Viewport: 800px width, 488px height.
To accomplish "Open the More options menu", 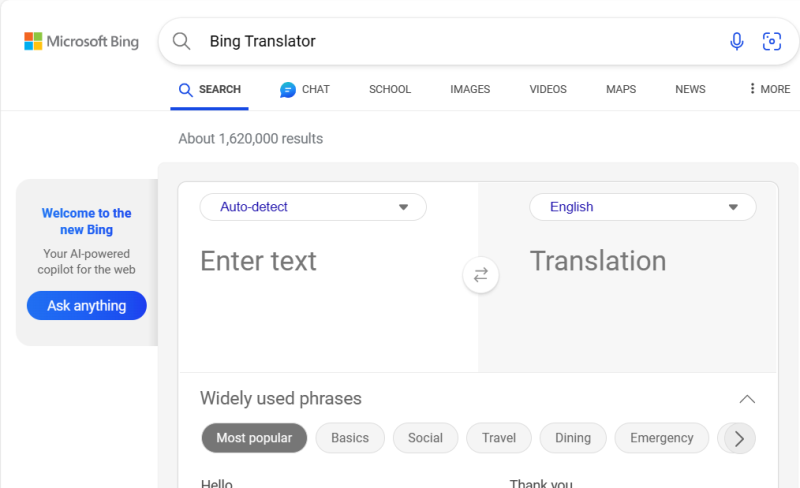I will pos(769,89).
